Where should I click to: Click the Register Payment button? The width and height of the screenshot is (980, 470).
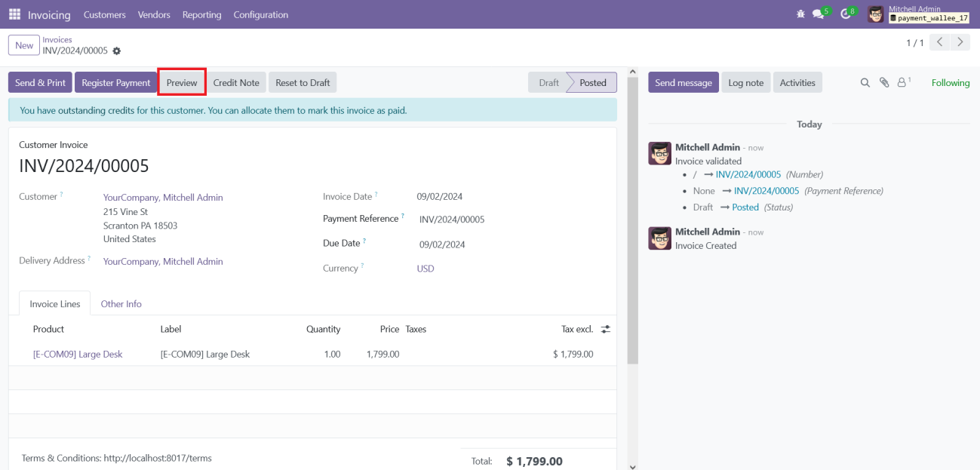tap(116, 83)
